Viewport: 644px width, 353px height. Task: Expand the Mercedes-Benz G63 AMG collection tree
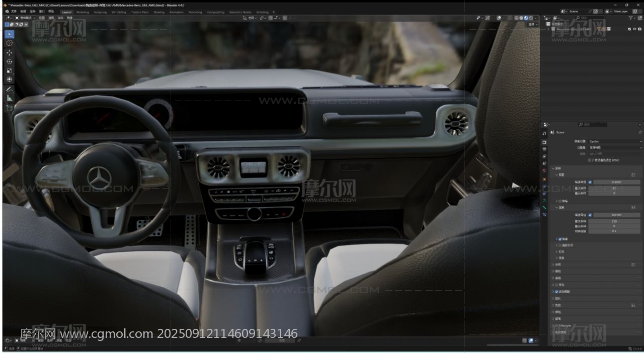(x=548, y=29)
